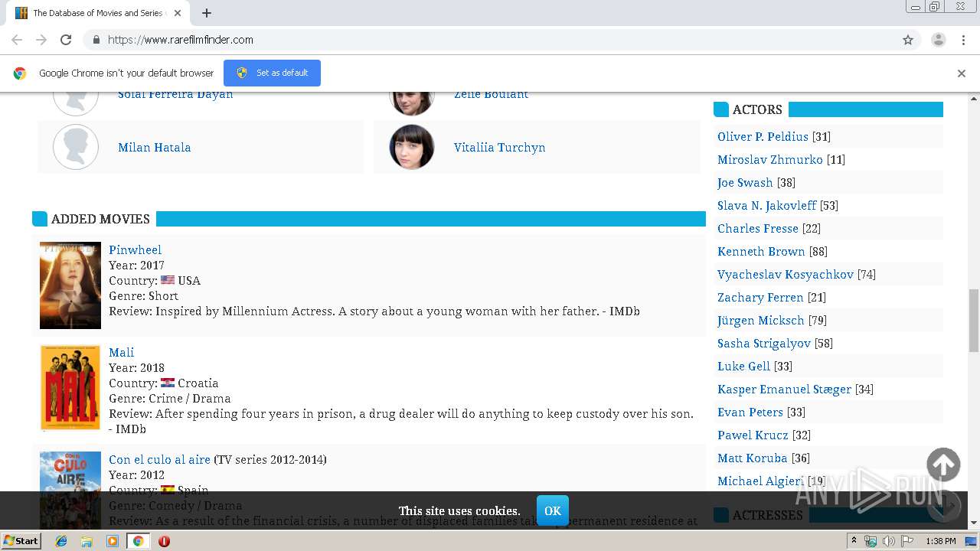Open actor Slava N. Jakovleff link
980x551 pixels.
[767, 205]
